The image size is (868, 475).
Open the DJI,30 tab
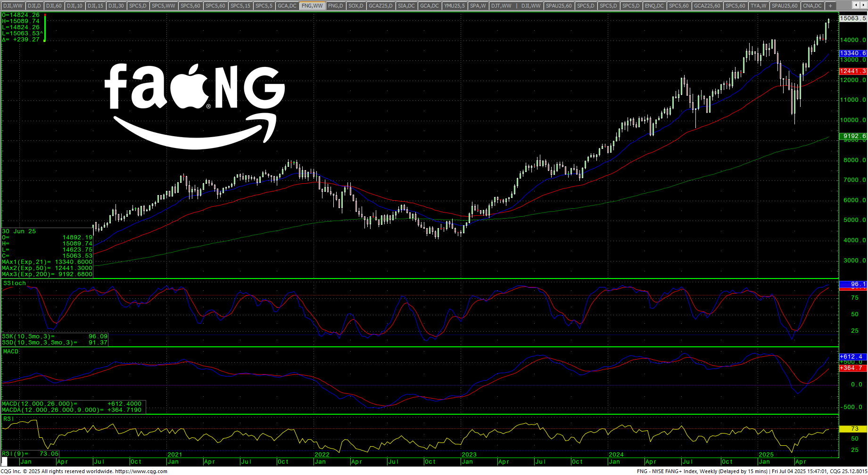pos(116,6)
